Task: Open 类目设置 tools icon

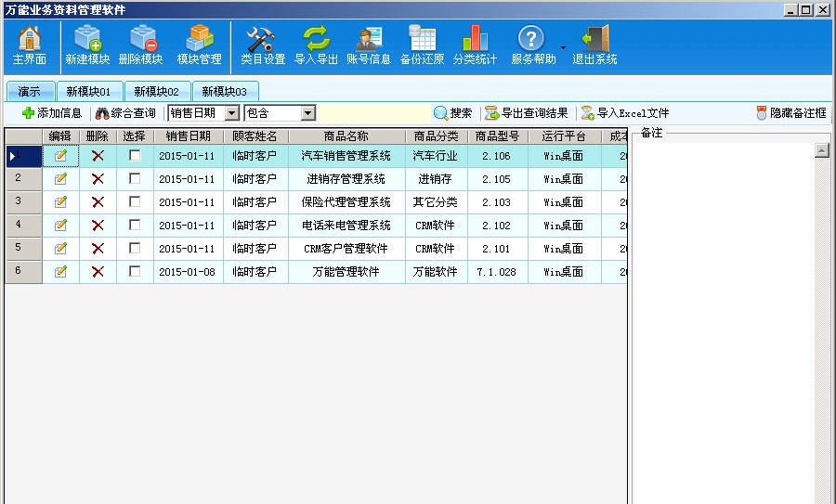Action: pyautogui.click(x=262, y=39)
